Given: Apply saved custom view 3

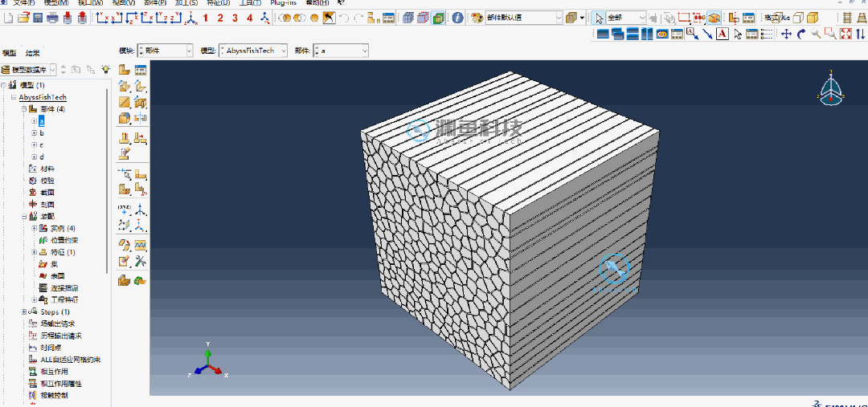Looking at the screenshot, I should [x=235, y=18].
